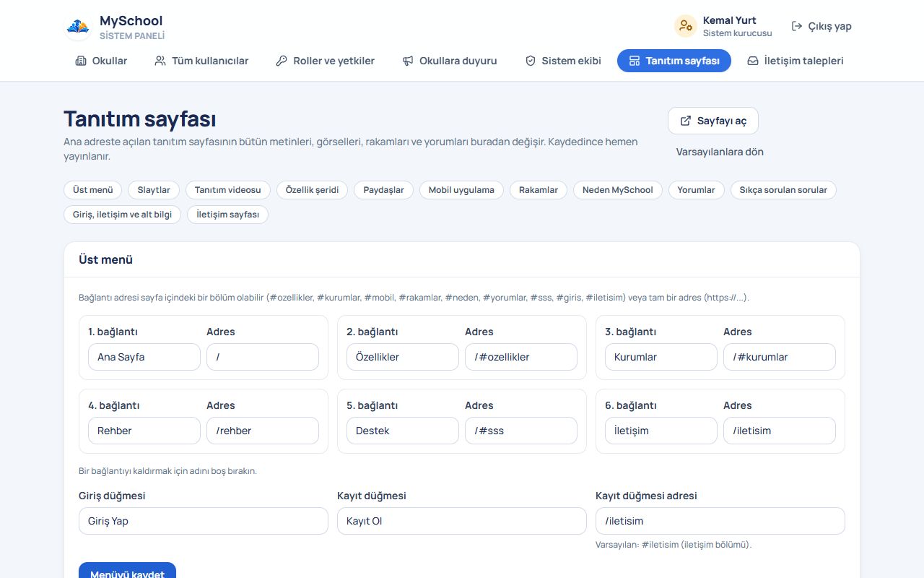Click the 6. bağlantı address field /iletisim

(780, 431)
